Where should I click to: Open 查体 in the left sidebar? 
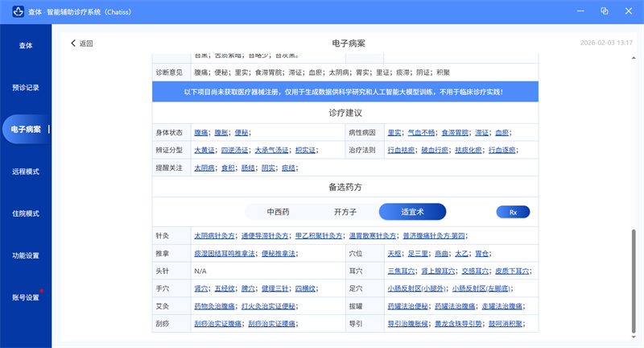[x=26, y=46]
